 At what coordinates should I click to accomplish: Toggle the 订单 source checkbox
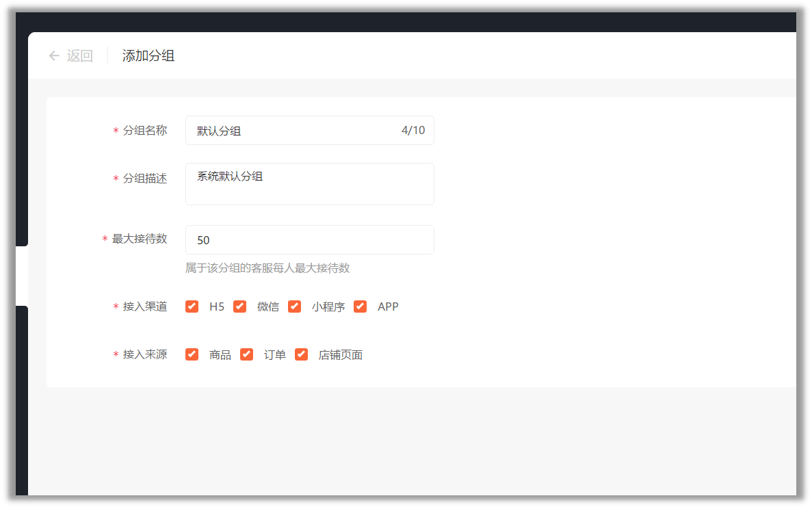[246, 354]
